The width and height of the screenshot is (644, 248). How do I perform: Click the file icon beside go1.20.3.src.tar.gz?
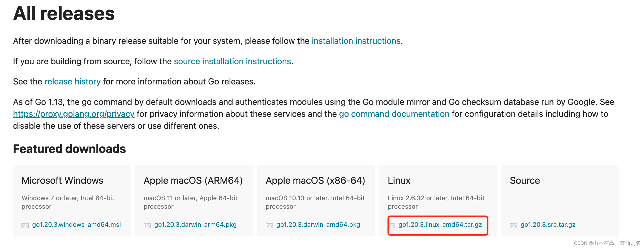point(514,225)
